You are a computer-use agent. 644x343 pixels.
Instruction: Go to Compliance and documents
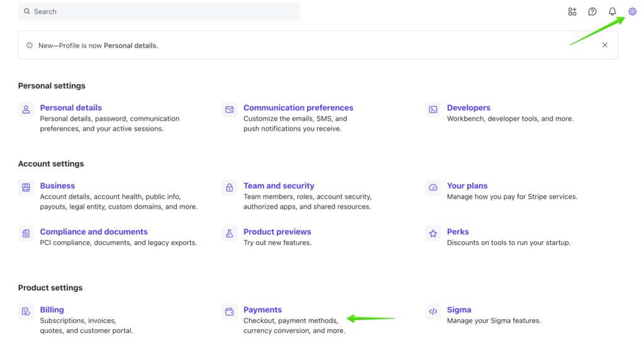coord(94,232)
